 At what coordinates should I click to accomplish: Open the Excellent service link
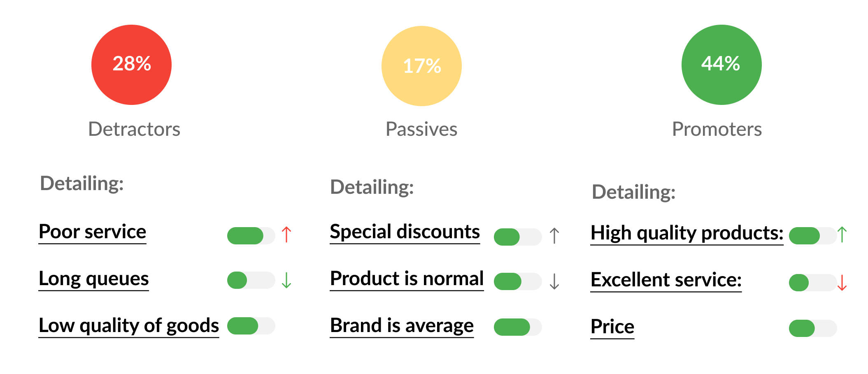(x=666, y=280)
